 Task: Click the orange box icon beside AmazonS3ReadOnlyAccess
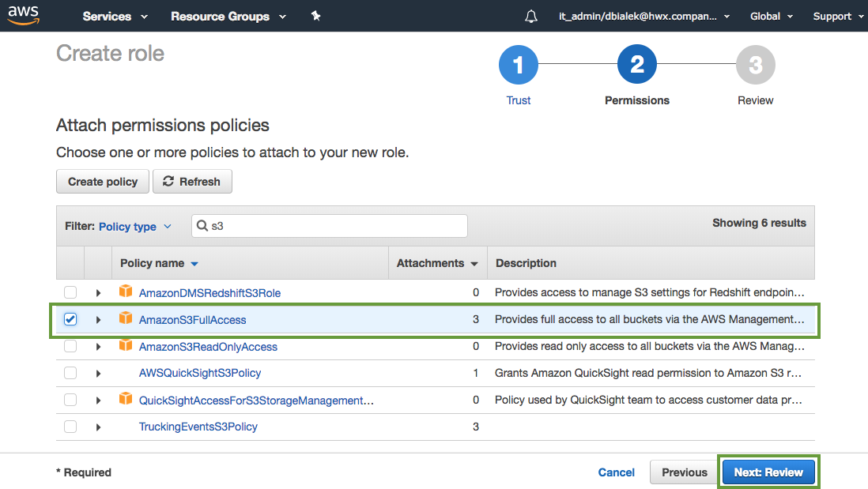click(x=125, y=346)
